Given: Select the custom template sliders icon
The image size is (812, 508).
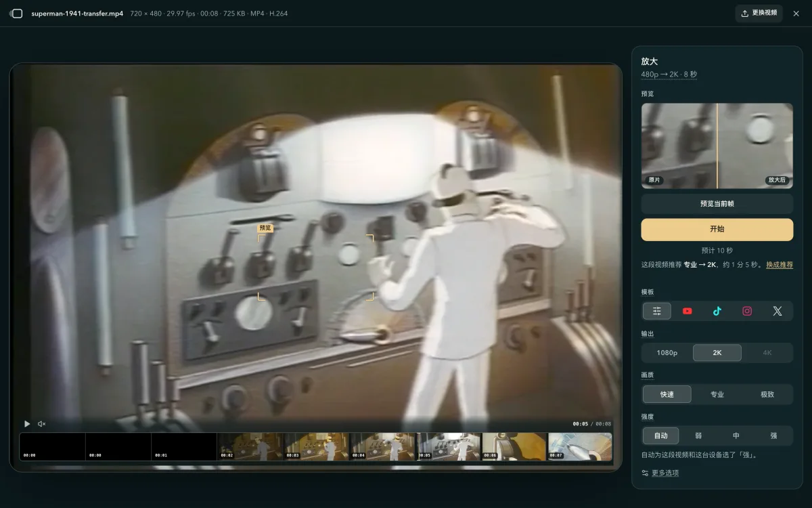Looking at the screenshot, I should [657, 311].
